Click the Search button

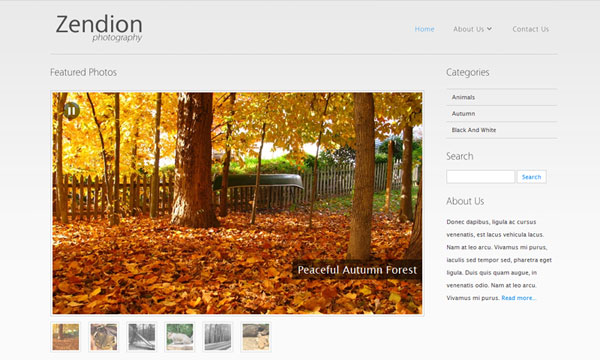click(532, 177)
